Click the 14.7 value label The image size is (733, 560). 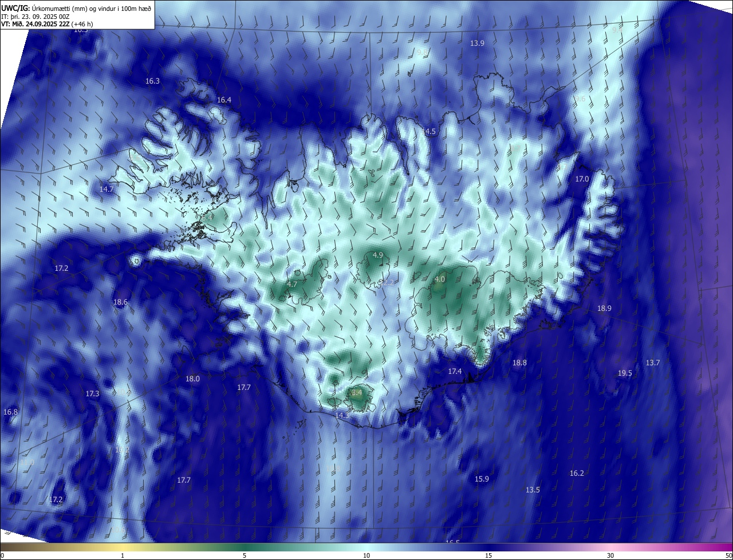tap(107, 189)
